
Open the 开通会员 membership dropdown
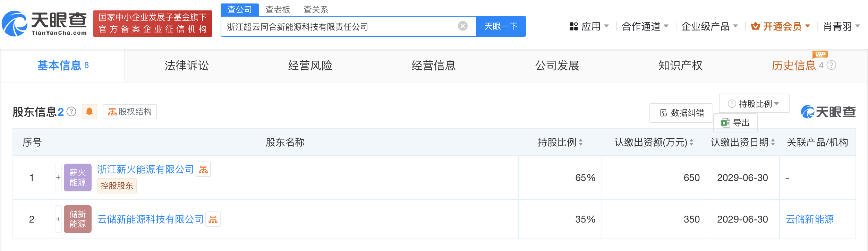(x=781, y=26)
